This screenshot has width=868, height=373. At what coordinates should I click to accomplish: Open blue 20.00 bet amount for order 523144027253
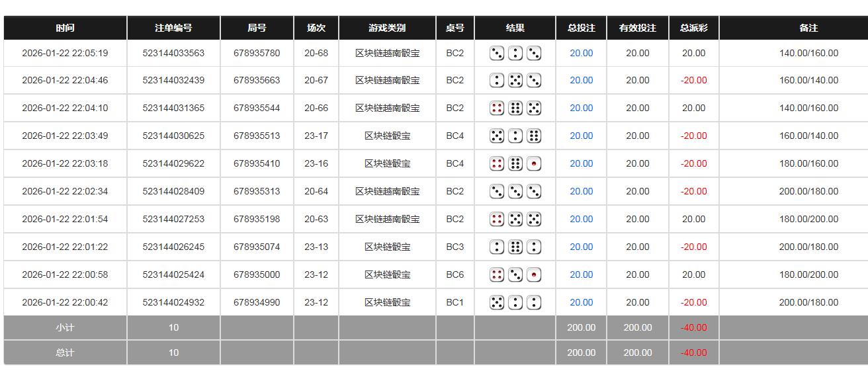(x=581, y=219)
